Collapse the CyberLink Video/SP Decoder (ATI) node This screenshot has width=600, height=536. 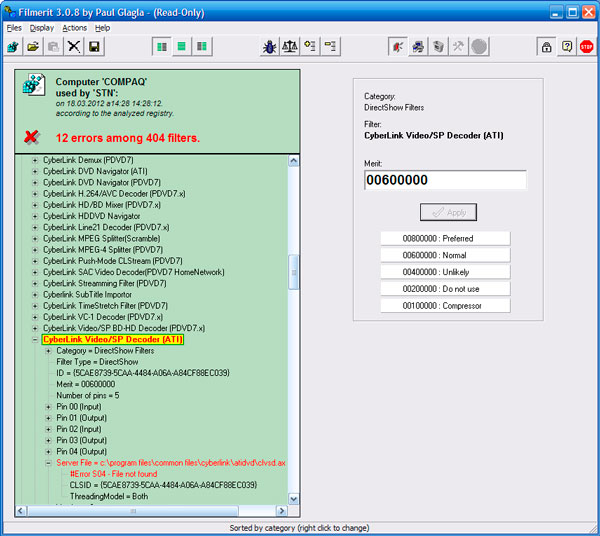[36, 340]
